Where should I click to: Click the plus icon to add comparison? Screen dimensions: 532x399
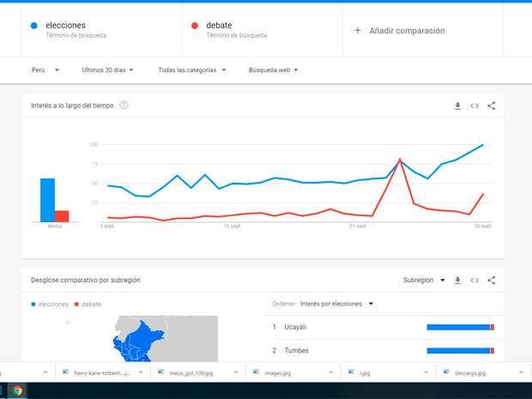(357, 31)
